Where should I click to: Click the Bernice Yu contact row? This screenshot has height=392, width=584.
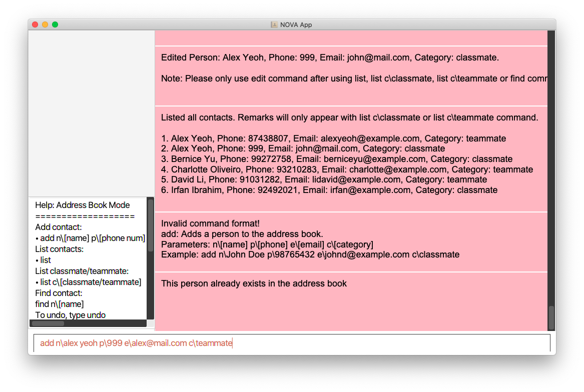pos(337,159)
